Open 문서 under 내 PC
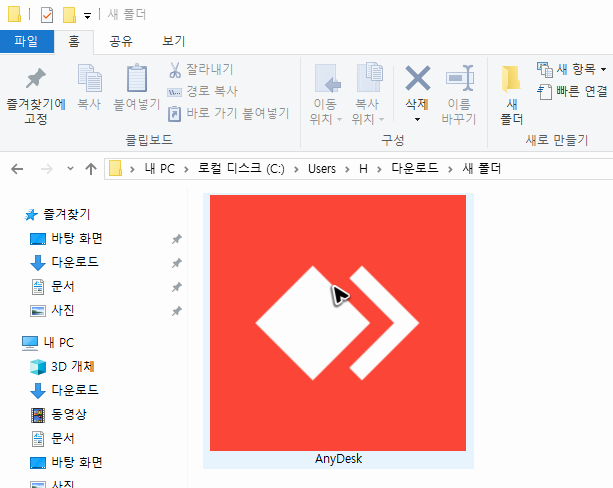 coord(52,438)
